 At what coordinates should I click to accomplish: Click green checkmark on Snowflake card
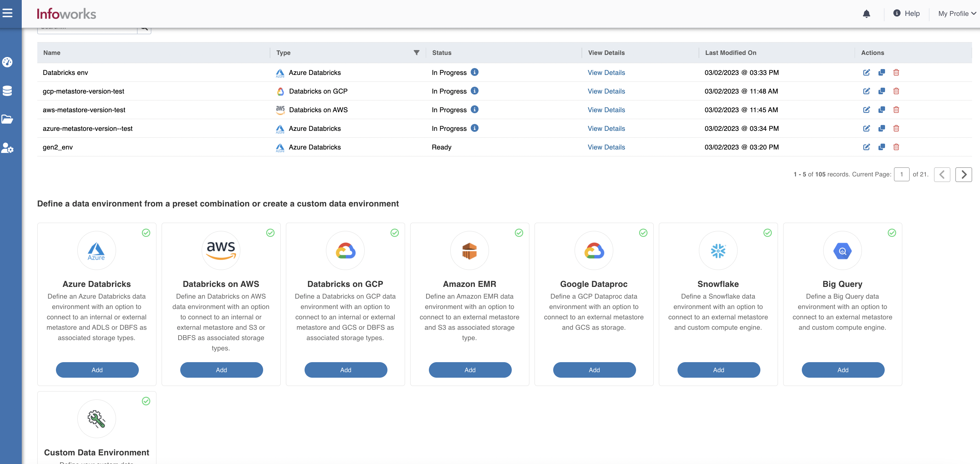click(767, 232)
